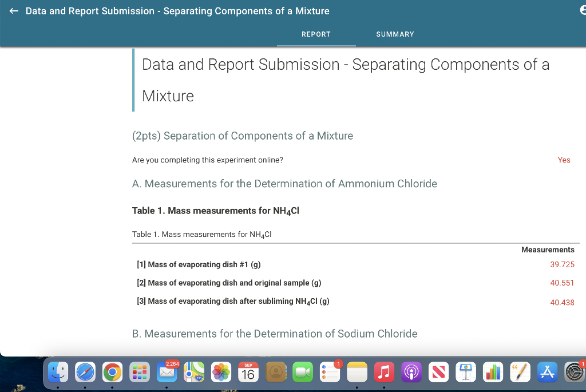Open the Numbers spreadsheet app

(492, 372)
